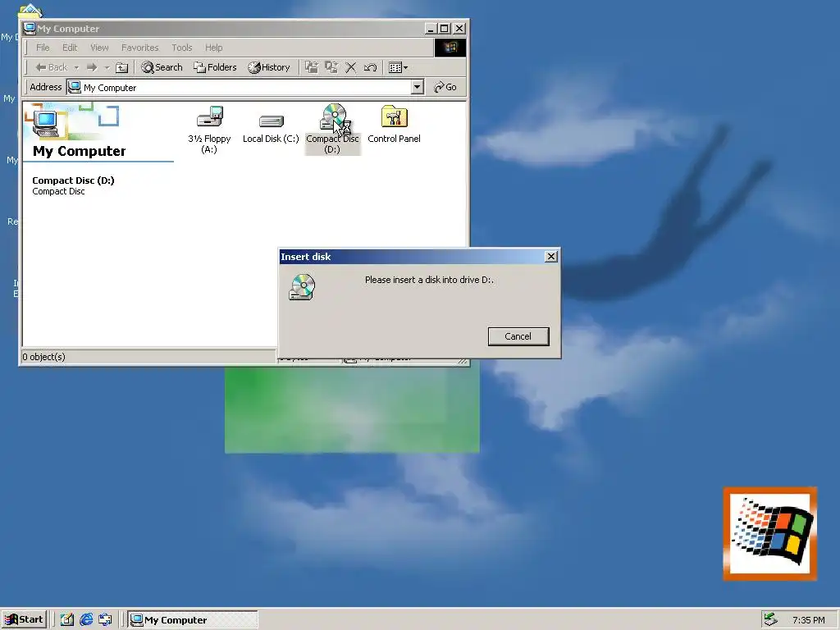This screenshot has height=630, width=840.
Task: Click the CD drive icon in dialog
Action: pos(302,287)
